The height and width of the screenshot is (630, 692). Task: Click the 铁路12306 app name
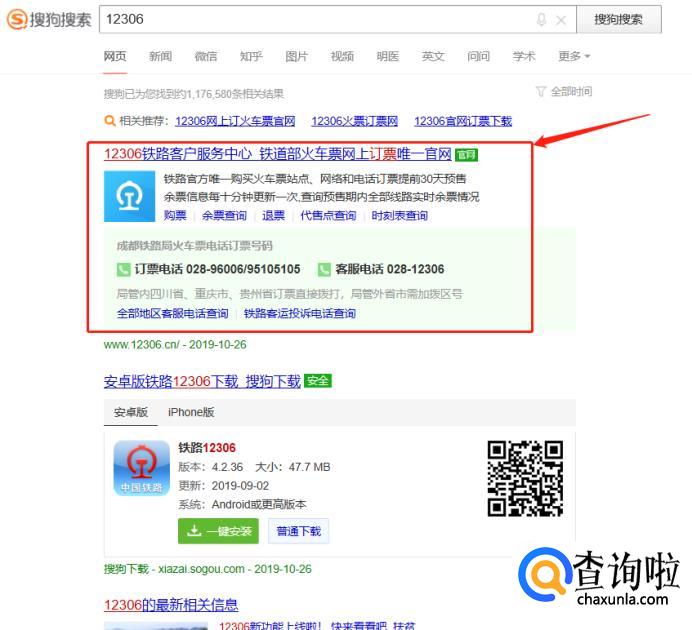click(207, 448)
